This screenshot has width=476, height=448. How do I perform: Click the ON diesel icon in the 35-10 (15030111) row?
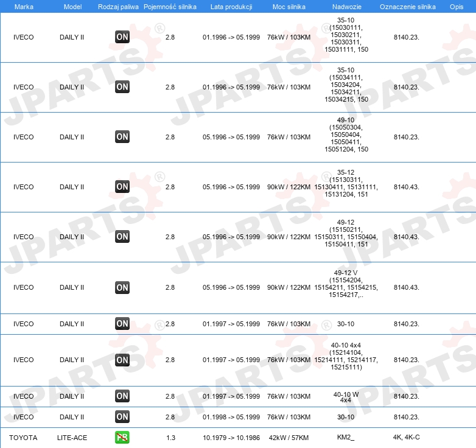[x=122, y=37]
